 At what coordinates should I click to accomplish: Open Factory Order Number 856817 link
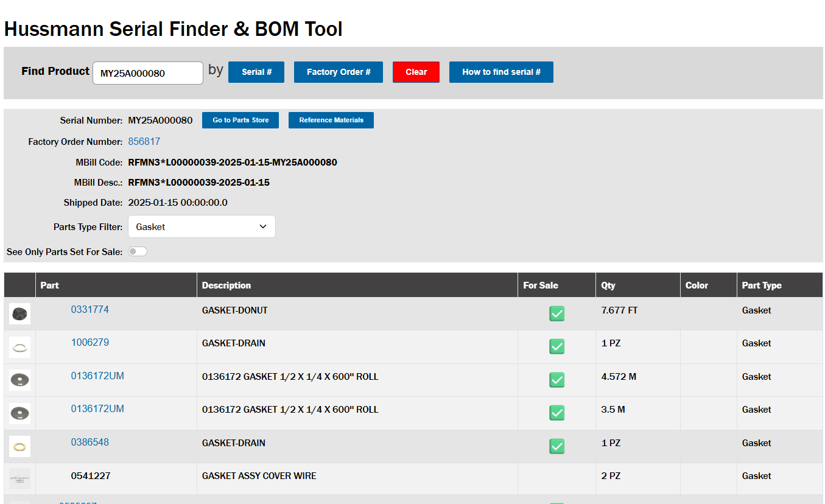coord(144,141)
